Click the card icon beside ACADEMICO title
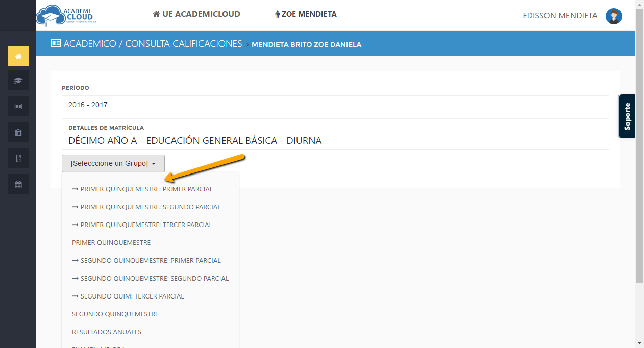 [x=56, y=43]
